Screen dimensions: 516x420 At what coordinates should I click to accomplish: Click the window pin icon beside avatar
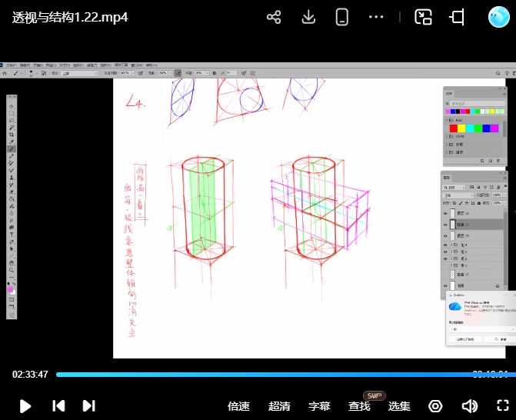(458, 18)
